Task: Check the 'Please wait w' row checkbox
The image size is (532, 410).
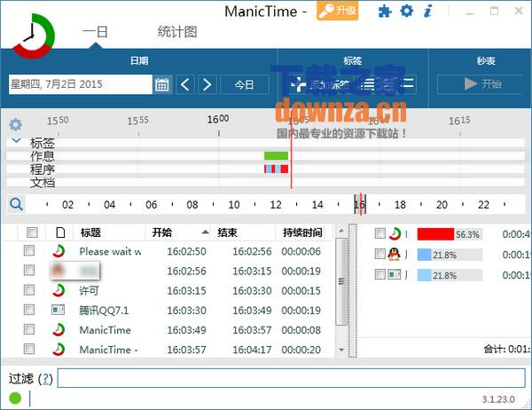Action: pos(29,250)
